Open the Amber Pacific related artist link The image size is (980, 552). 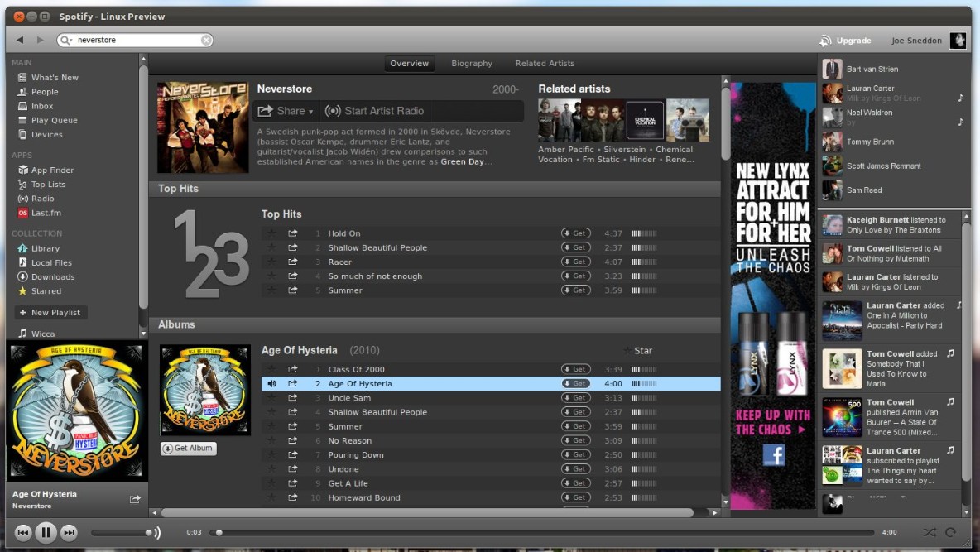tap(565, 150)
